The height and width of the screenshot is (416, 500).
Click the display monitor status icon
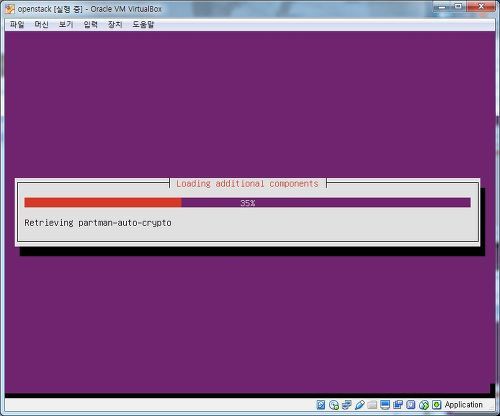(385, 405)
